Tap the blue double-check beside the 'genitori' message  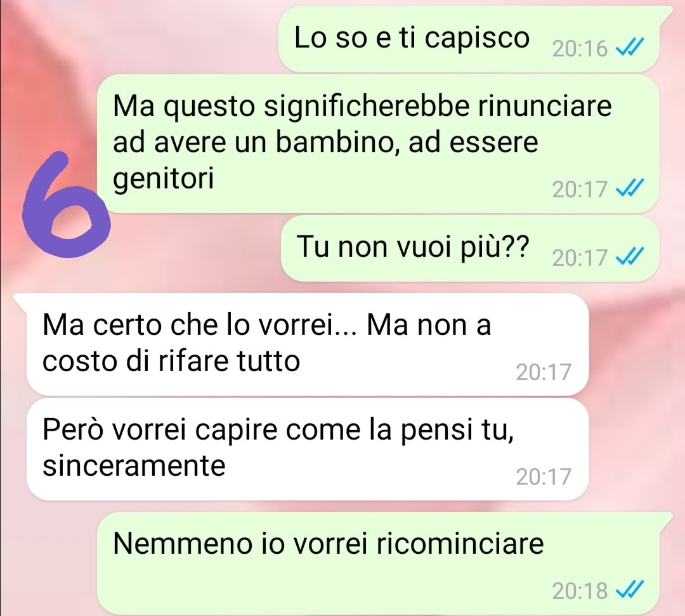[630, 188]
